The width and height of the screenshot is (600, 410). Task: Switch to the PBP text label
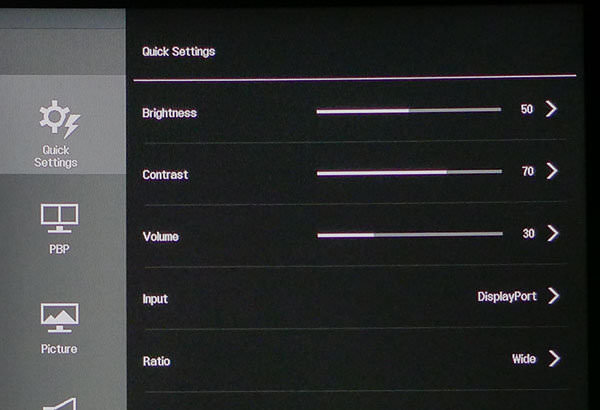click(59, 249)
